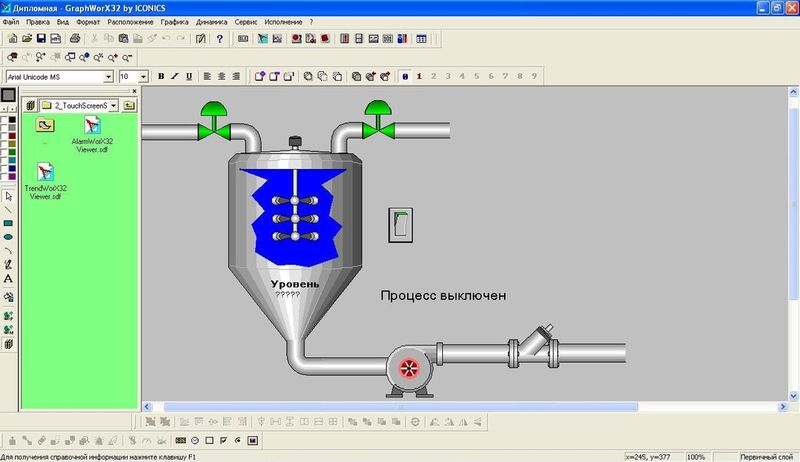The width and height of the screenshot is (800, 462).
Task: Select the ellipse drawing tool
Action: (8, 237)
